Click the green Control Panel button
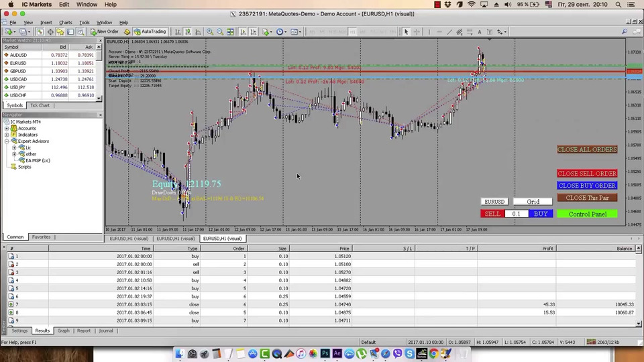Viewport: 644px width, 362px height. tap(587, 214)
